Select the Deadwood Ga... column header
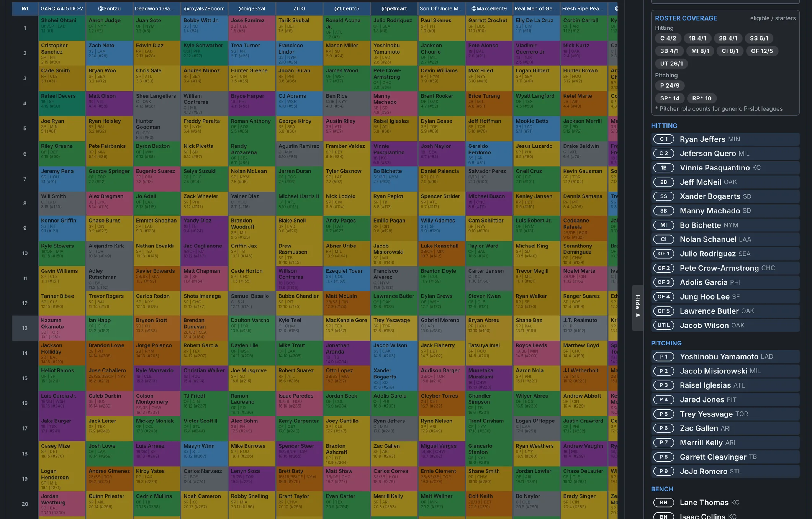This screenshot has width=812, height=519. 157,8
